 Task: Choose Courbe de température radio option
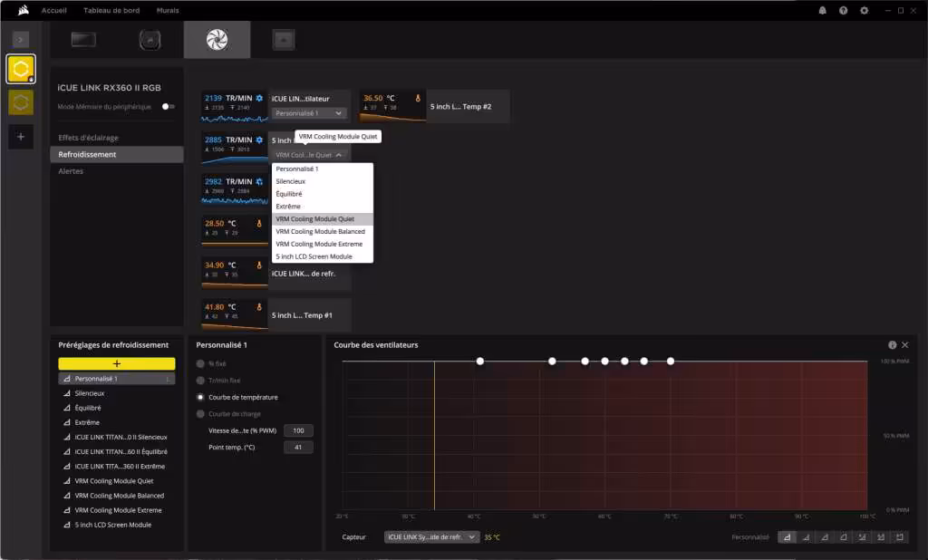tap(200, 397)
